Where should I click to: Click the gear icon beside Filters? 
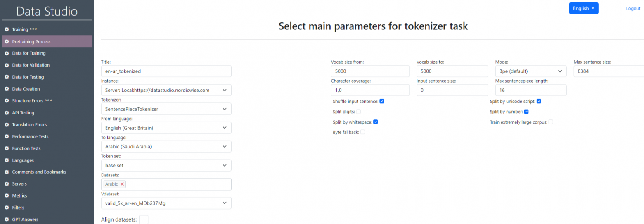pyautogui.click(x=7, y=207)
